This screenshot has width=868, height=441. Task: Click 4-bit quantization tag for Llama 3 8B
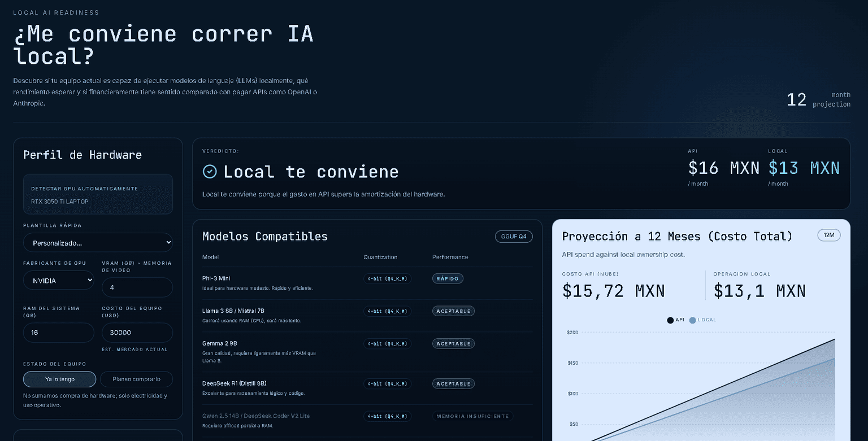click(x=387, y=311)
